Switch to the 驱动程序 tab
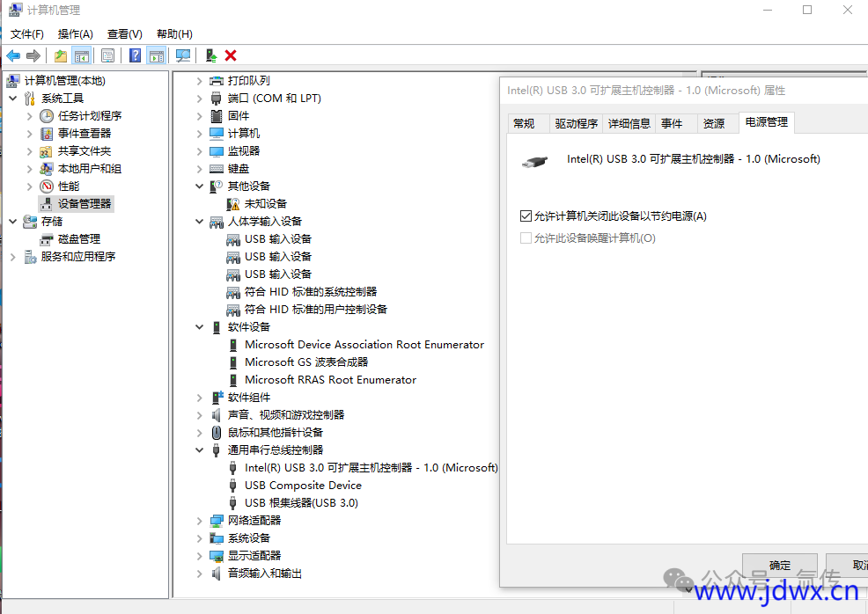Viewport: 868px width, 614px height. coord(577,123)
